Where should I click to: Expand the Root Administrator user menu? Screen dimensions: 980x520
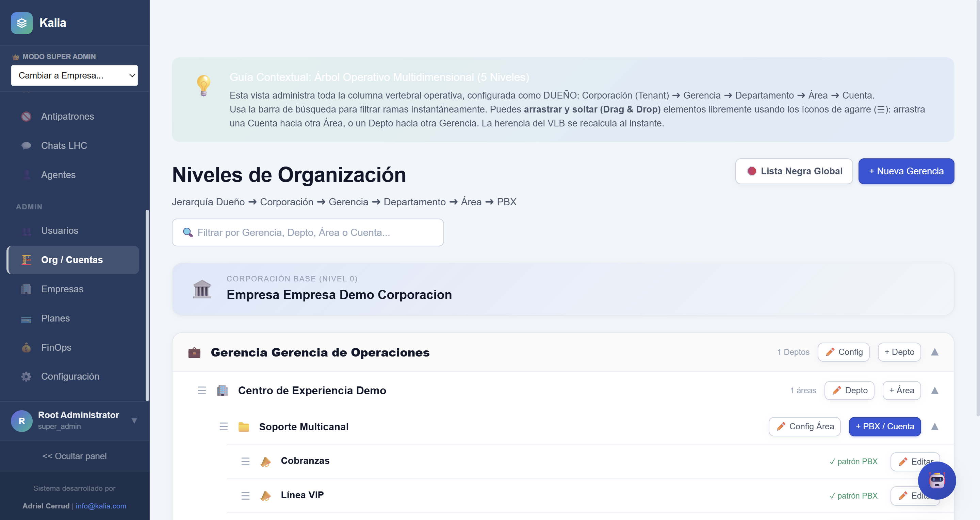tap(134, 420)
